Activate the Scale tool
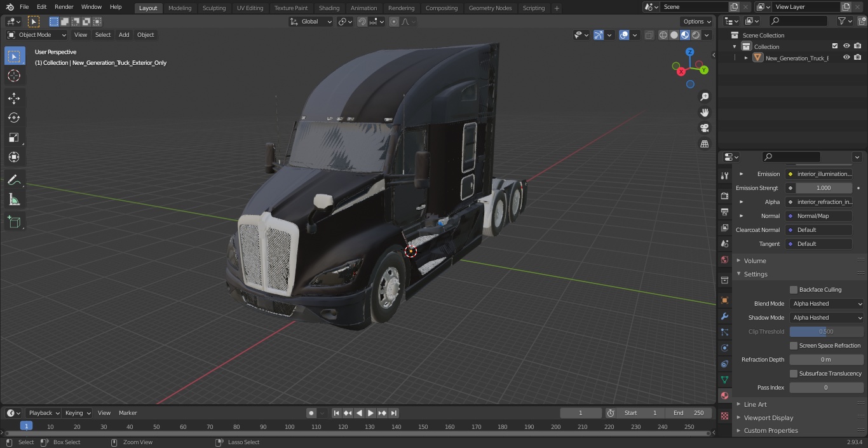The height and width of the screenshot is (448, 868). click(14, 137)
